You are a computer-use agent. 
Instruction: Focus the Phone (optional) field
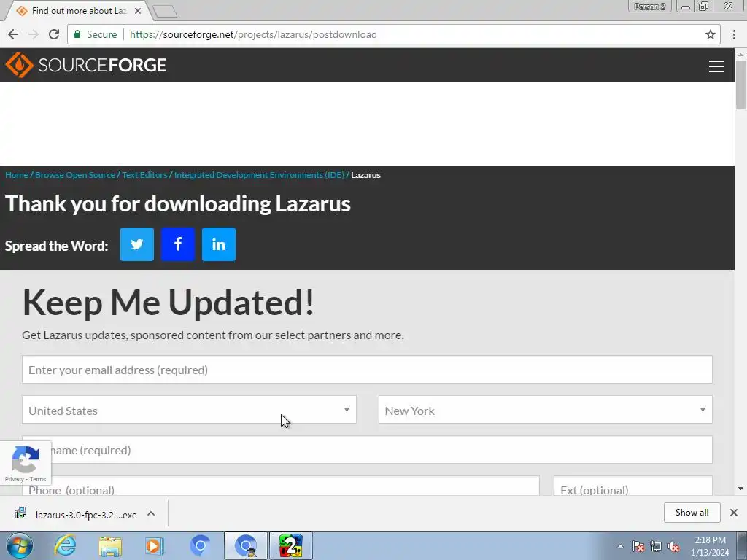pyautogui.click(x=281, y=486)
